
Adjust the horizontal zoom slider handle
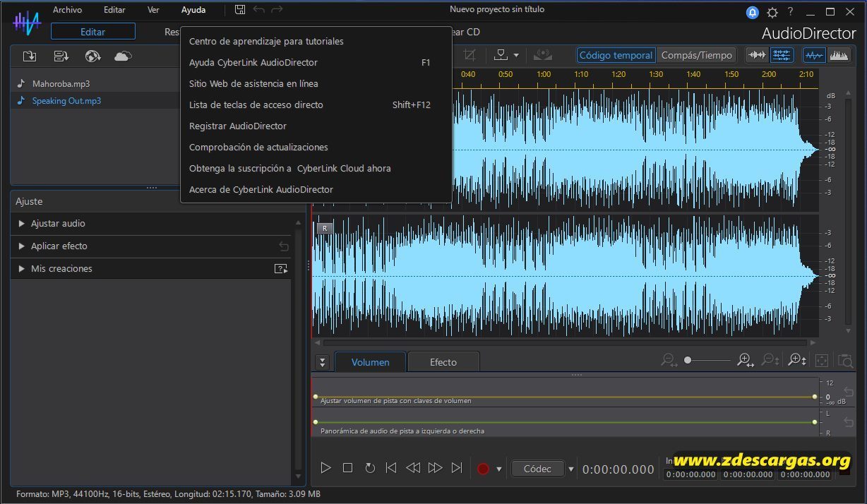(688, 361)
